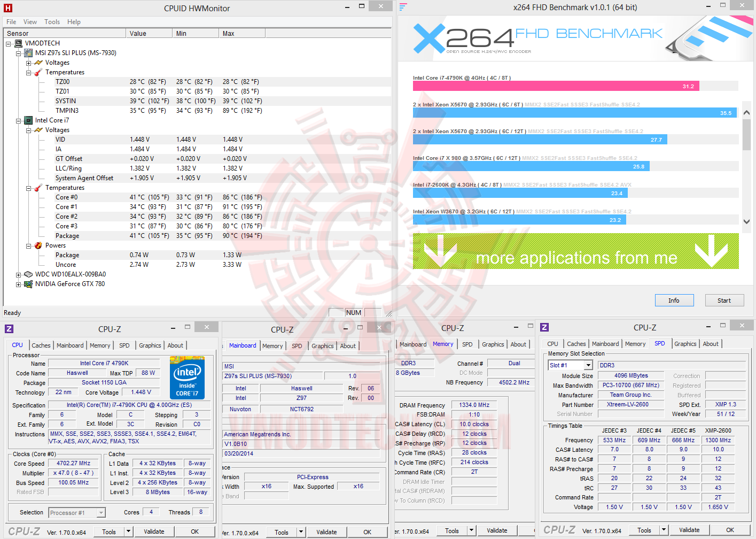Screen dimensions: 756x539
Task: Switch to Graphics tab in the Memory Slot Selection CPU-Z window
Action: tap(685, 344)
